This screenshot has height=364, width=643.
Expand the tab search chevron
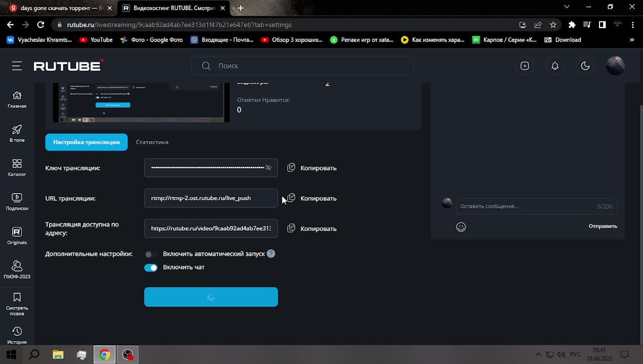(x=567, y=7)
